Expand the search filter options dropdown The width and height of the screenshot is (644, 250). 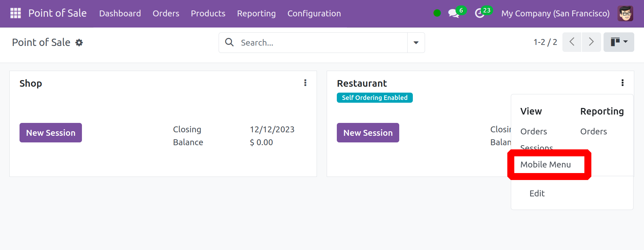(416, 42)
